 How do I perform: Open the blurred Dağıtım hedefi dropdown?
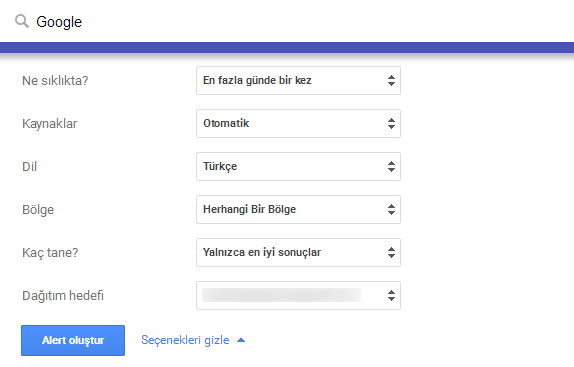(298, 296)
